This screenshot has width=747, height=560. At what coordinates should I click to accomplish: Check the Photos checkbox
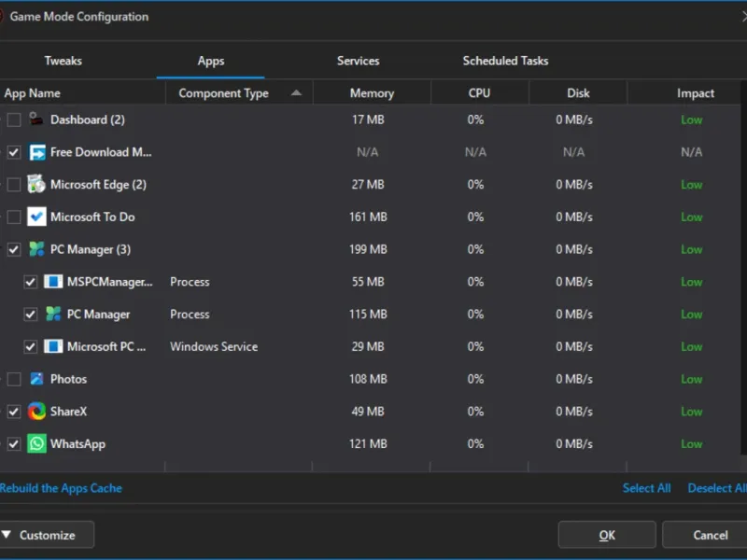[14, 379]
